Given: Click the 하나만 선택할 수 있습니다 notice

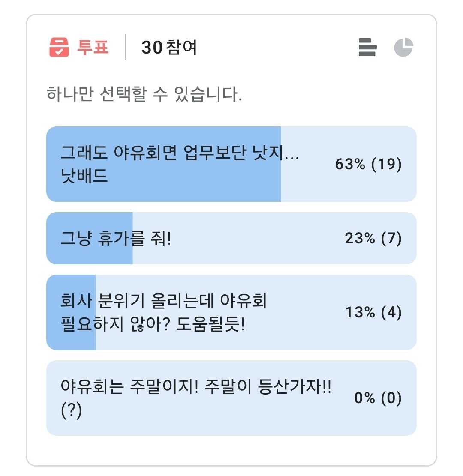Looking at the screenshot, I should pyautogui.click(x=144, y=94).
